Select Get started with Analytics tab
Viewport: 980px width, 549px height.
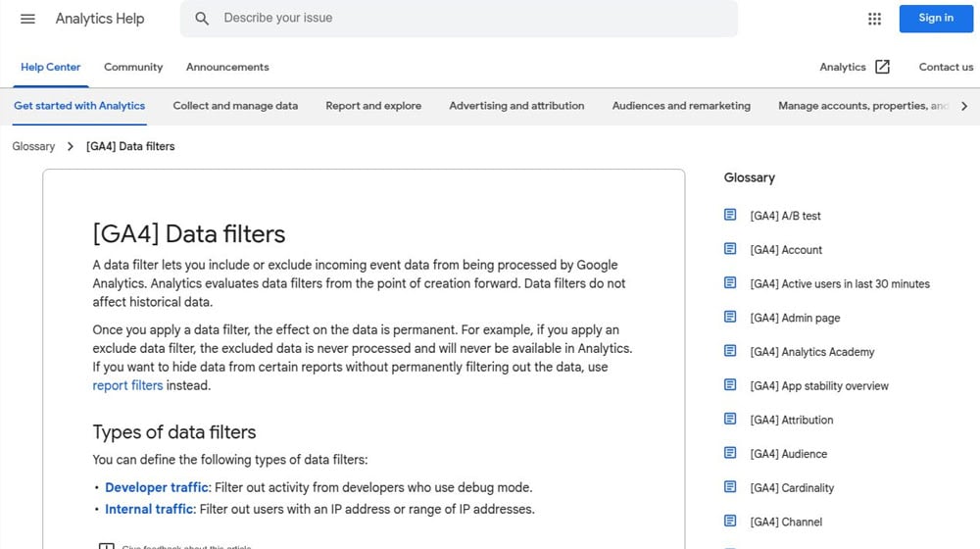click(x=79, y=106)
